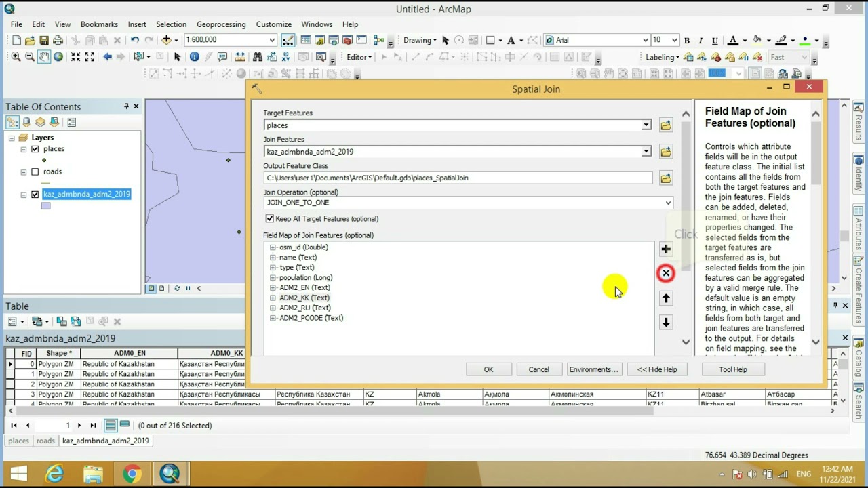Open the Labeling dropdown menu
The height and width of the screenshot is (488, 868).
(663, 58)
